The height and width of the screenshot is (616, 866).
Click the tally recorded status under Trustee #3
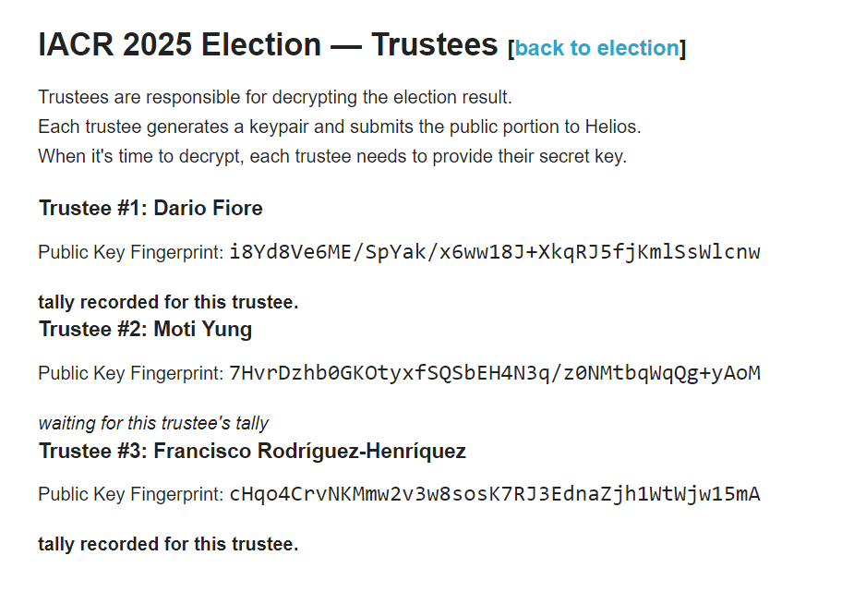tap(168, 544)
